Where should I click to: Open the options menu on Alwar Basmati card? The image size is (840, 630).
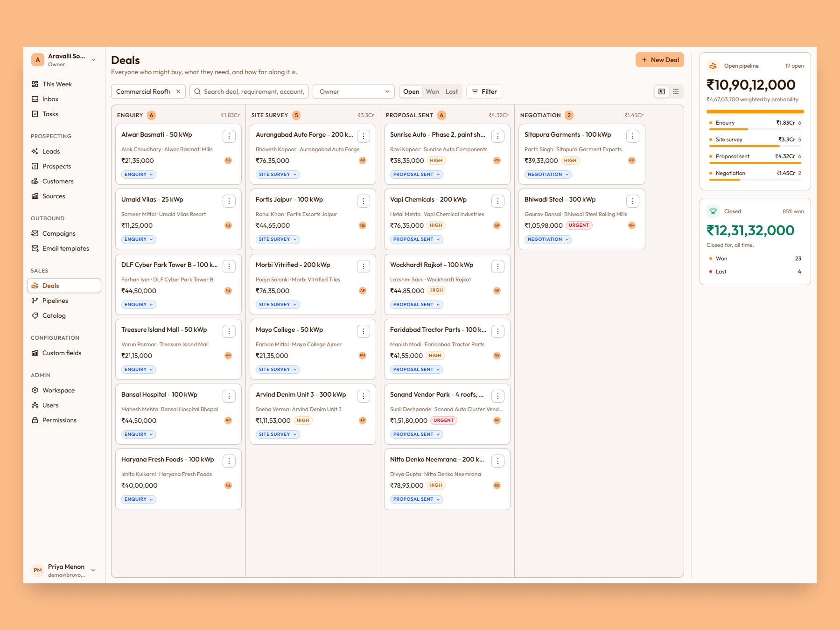click(x=229, y=136)
